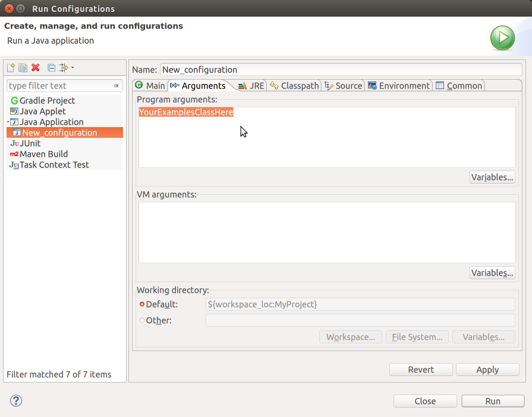Screen dimensions: 532x417
Task: Open the Environment tab
Action: (x=398, y=86)
